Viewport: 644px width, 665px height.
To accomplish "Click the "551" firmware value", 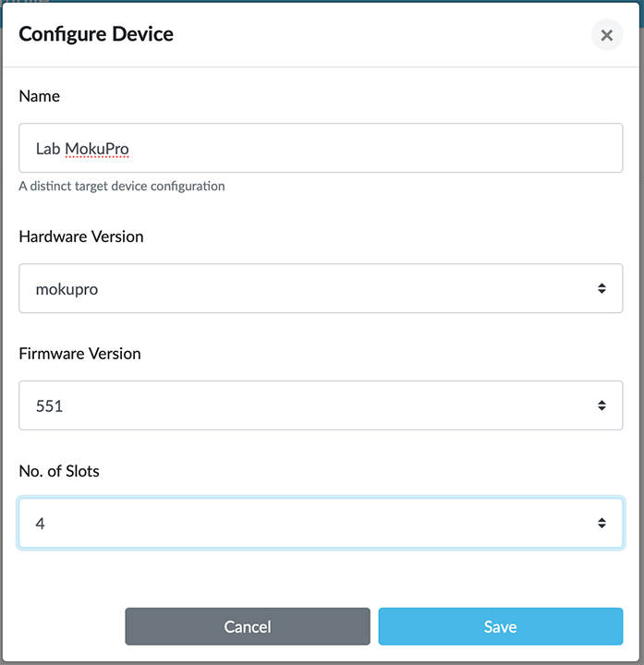I will 49,405.
